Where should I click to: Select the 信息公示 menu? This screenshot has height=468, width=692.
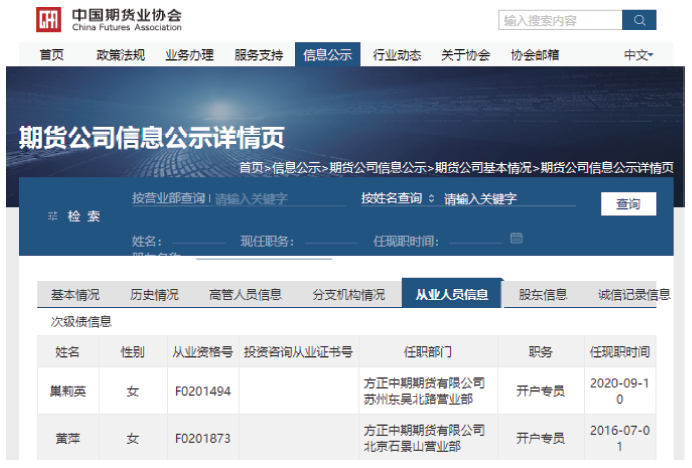(327, 55)
